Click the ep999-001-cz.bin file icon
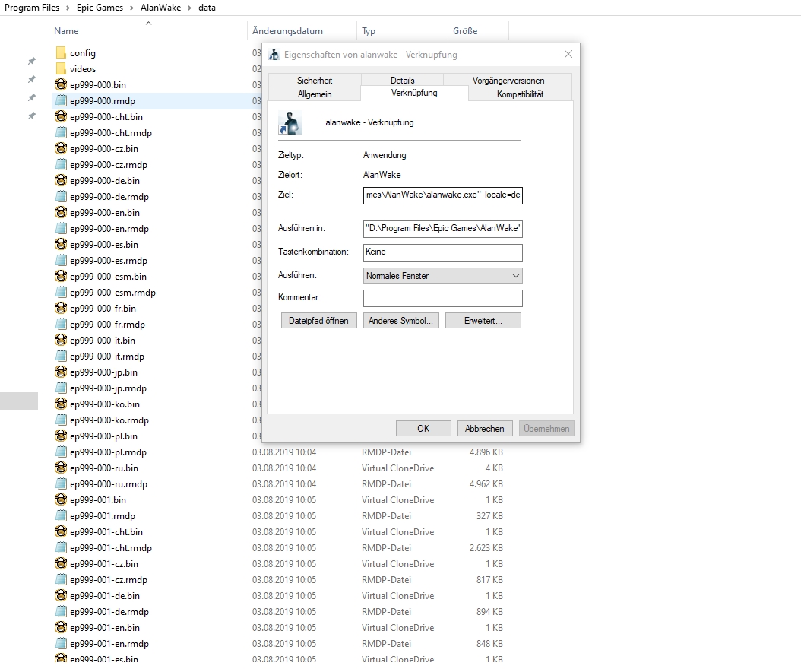The height and width of the screenshot is (672, 801). 61,563
